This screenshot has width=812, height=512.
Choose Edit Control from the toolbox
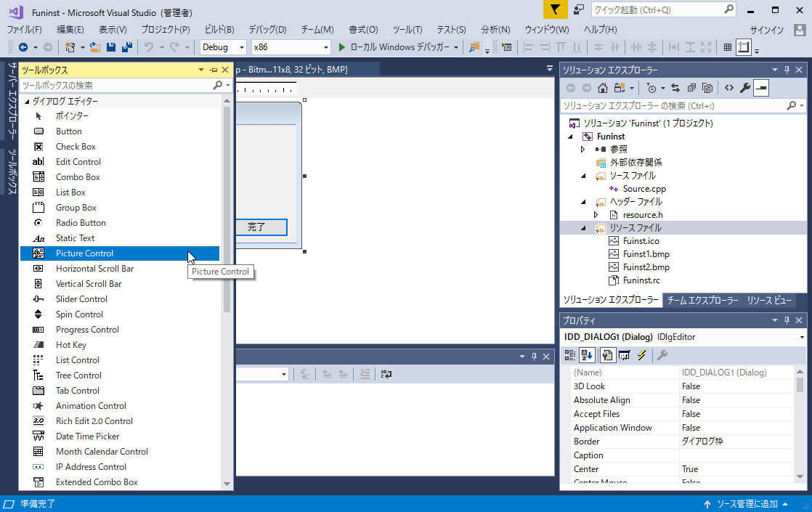pyautogui.click(x=120, y=162)
